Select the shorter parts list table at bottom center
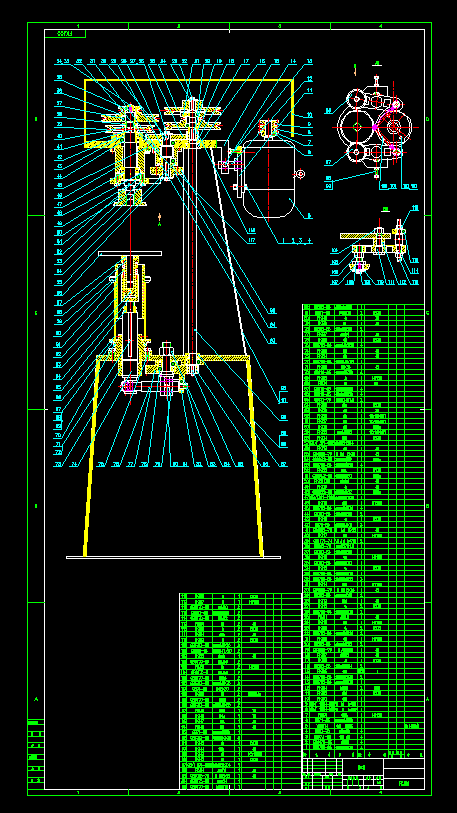The image size is (457, 813). click(241, 691)
